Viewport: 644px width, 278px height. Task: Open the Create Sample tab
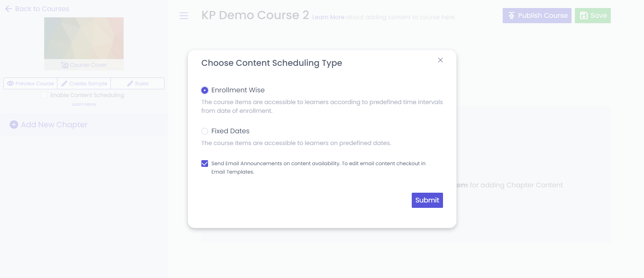coord(84,84)
